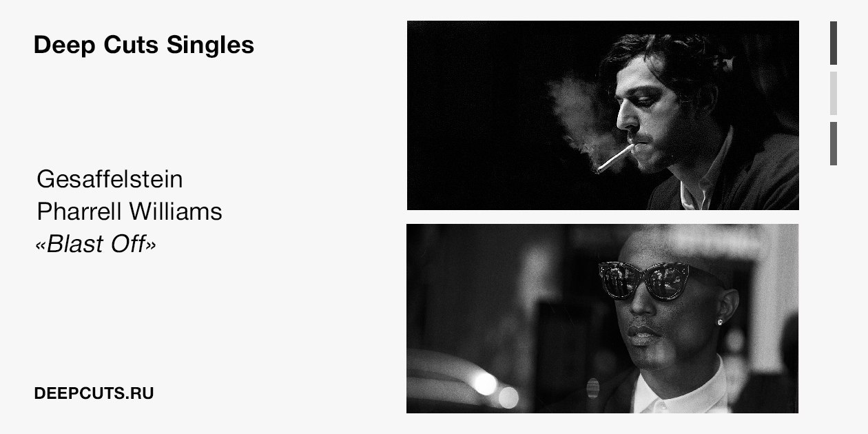
Task: Click the Deep Cuts Singles heading
Action: [x=143, y=45]
